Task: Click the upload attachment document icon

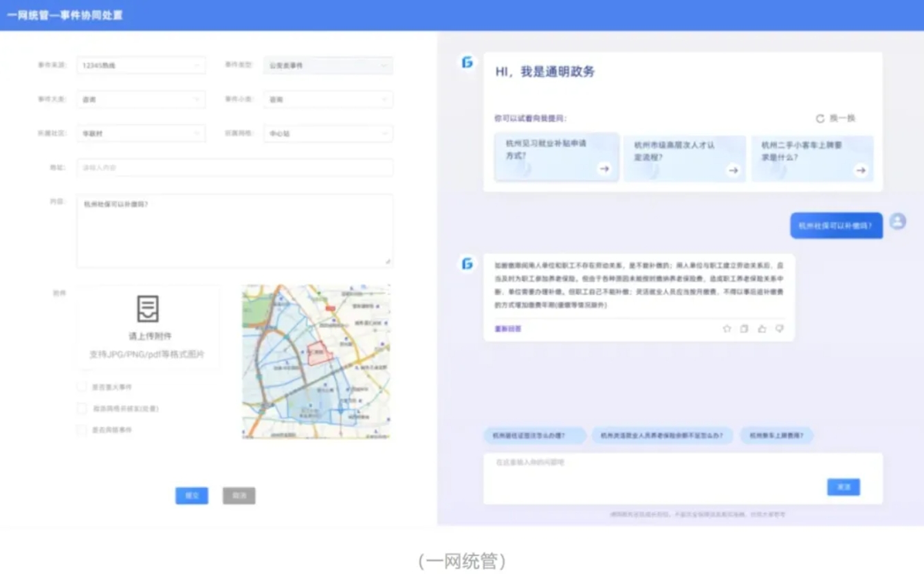Action: (148, 309)
